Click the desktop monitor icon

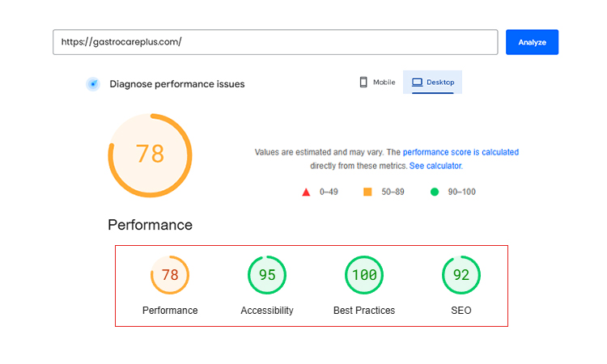click(x=417, y=82)
